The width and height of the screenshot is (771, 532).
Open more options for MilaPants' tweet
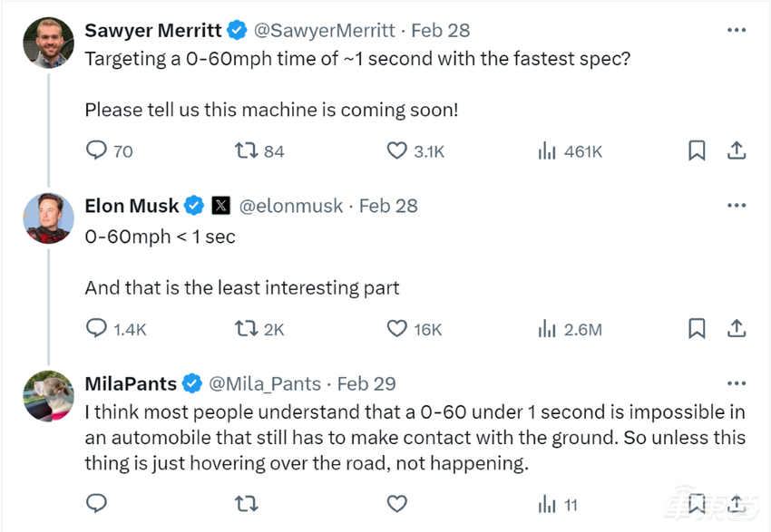(737, 383)
